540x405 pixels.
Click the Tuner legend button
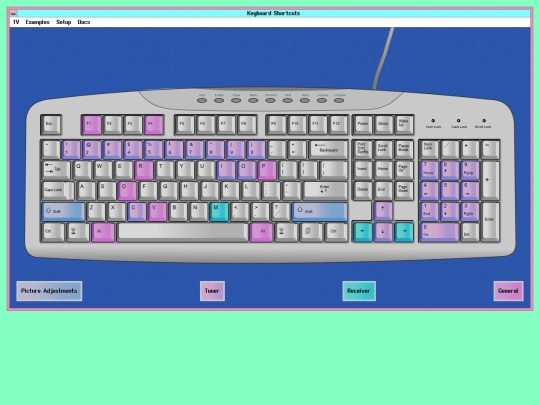[212, 291]
